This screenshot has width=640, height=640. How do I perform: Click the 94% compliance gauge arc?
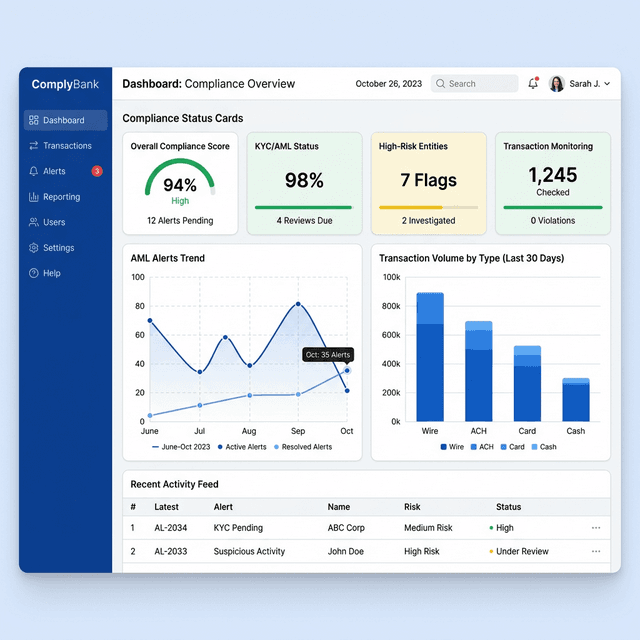[180, 162]
